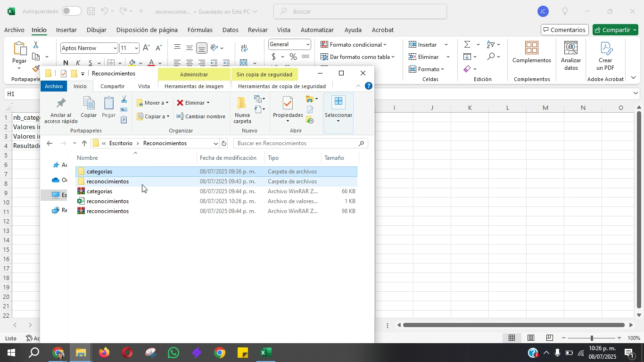
Task: Click Eliminar red X in Explorer ribbon
Action: click(x=193, y=103)
